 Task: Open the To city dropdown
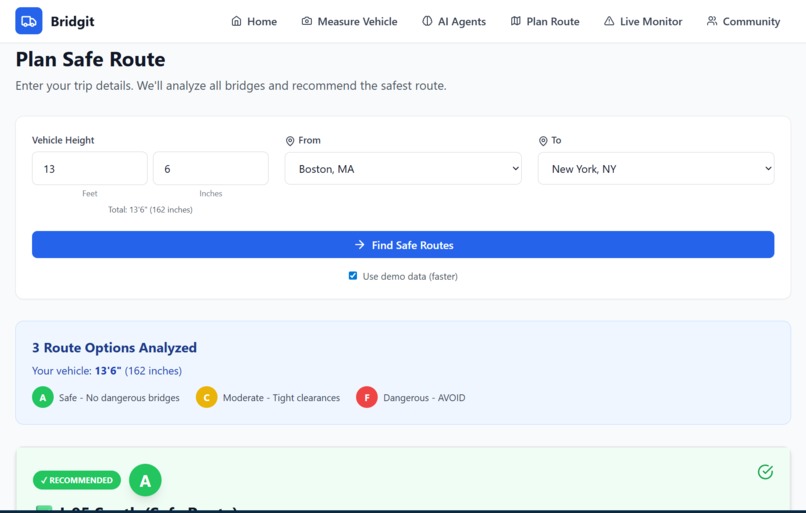656,169
